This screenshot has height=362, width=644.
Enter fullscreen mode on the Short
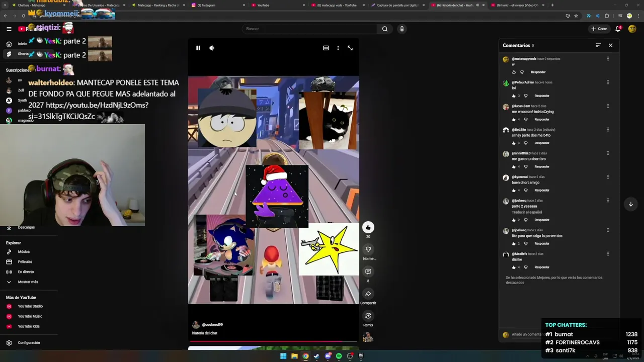(x=350, y=48)
